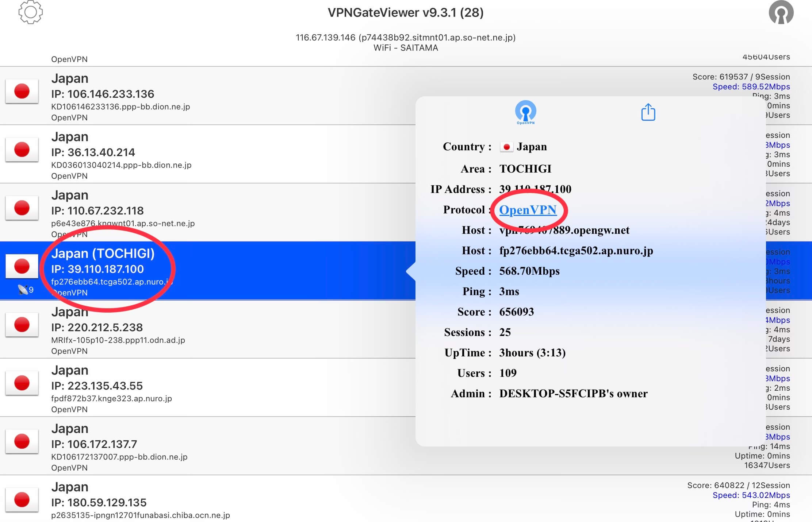Tap Score: 640822 / 12Session text
The image size is (812, 522).
(739, 485)
